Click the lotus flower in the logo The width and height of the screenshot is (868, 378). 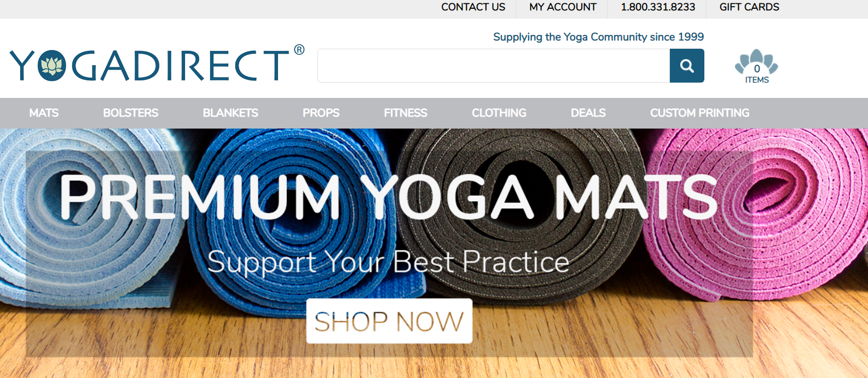point(53,66)
